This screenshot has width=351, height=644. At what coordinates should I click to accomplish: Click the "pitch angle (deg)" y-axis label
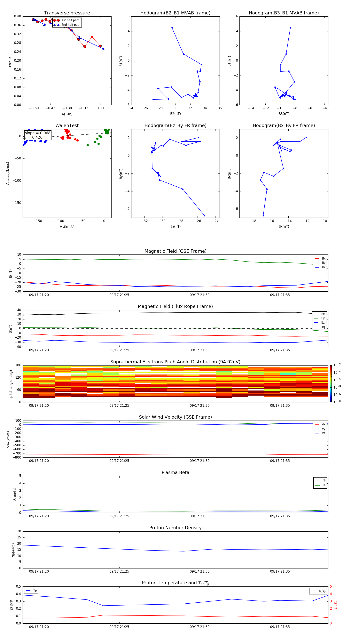(11, 384)
